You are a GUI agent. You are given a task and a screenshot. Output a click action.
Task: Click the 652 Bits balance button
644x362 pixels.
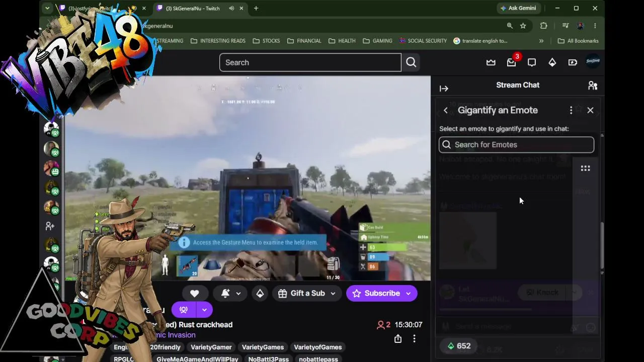tap(459, 346)
